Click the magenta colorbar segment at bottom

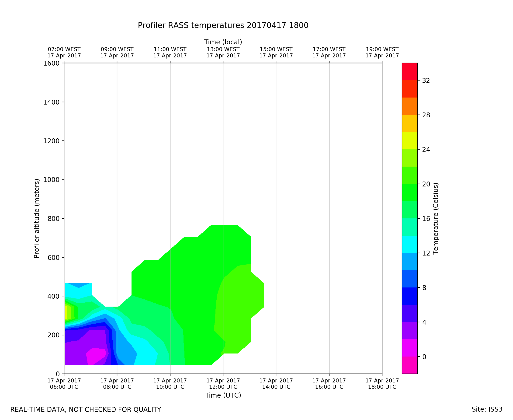coord(409,365)
